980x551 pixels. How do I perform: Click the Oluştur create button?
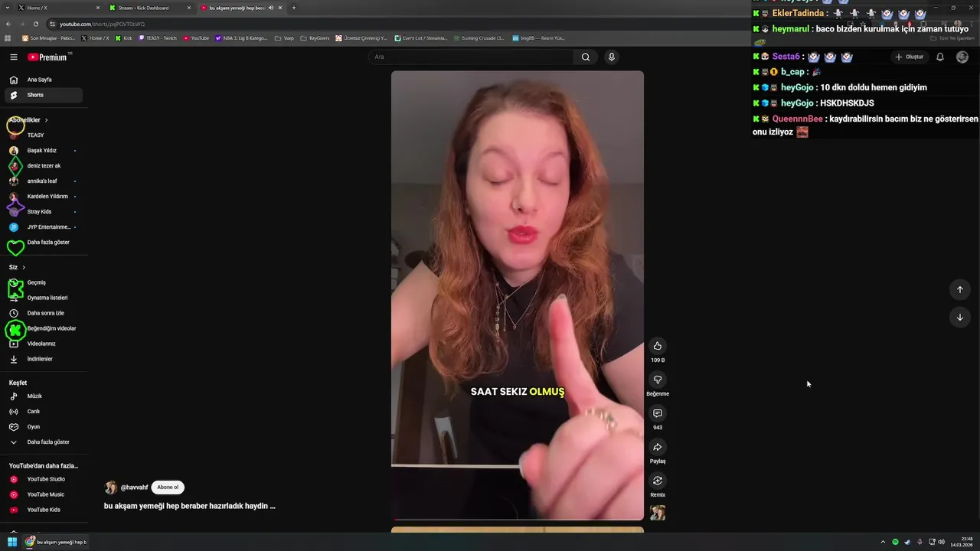coord(910,57)
